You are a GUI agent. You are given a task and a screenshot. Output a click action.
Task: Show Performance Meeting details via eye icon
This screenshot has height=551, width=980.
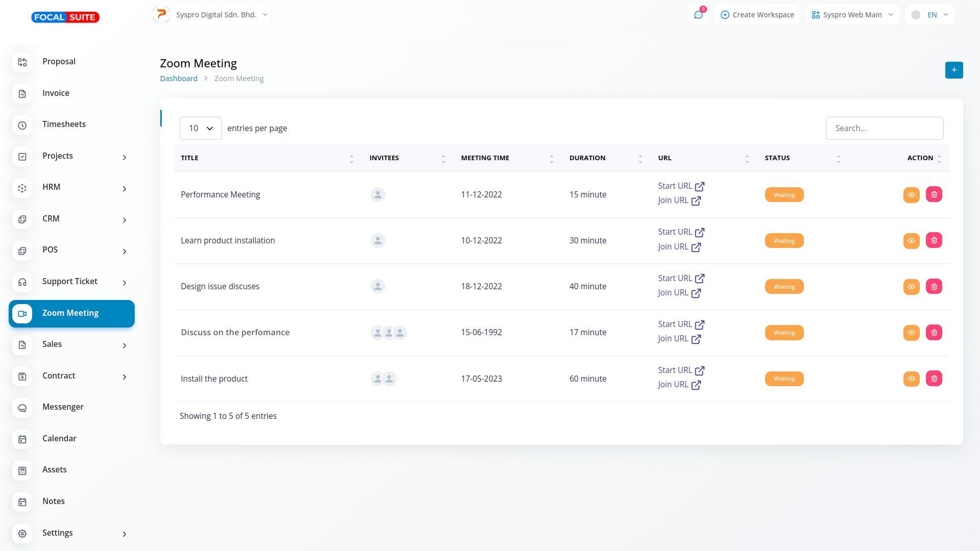(911, 195)
